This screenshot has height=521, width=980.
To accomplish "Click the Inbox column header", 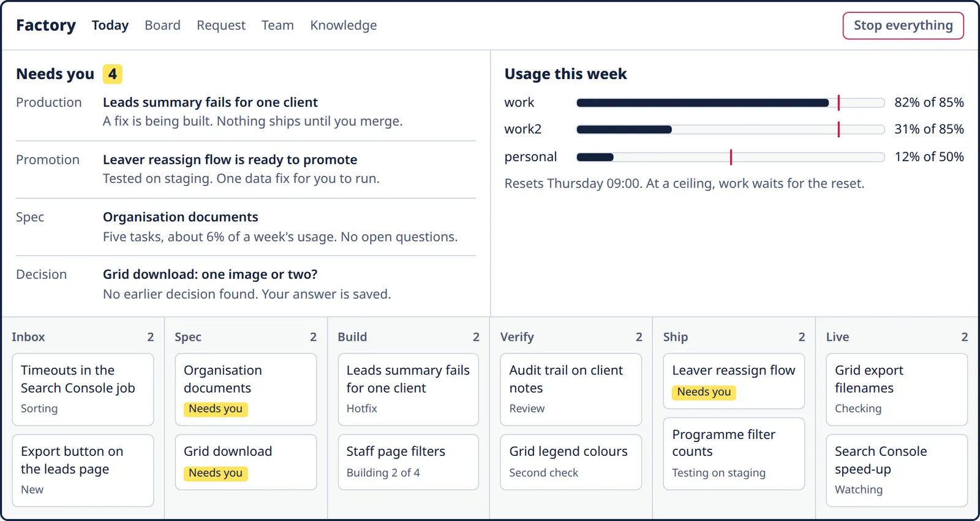I will pyautogui.click(x=83, y=337).
